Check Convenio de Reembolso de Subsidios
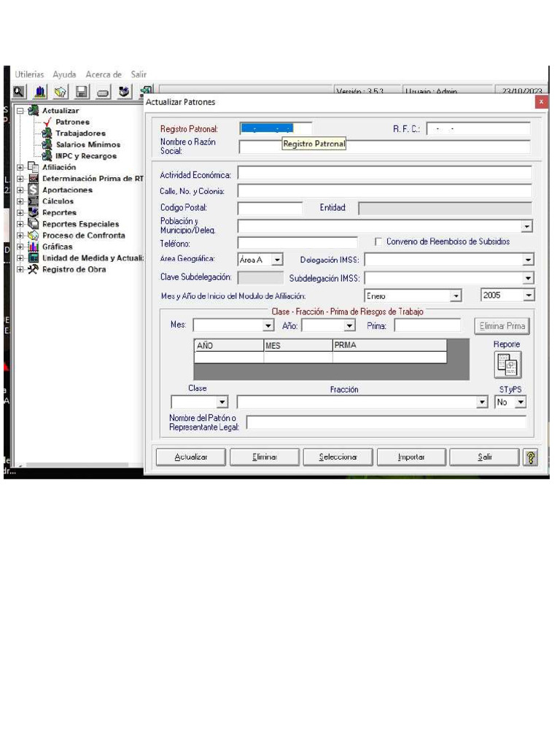Viewport: 560px width, 747px height. click(x=378, y=242)
